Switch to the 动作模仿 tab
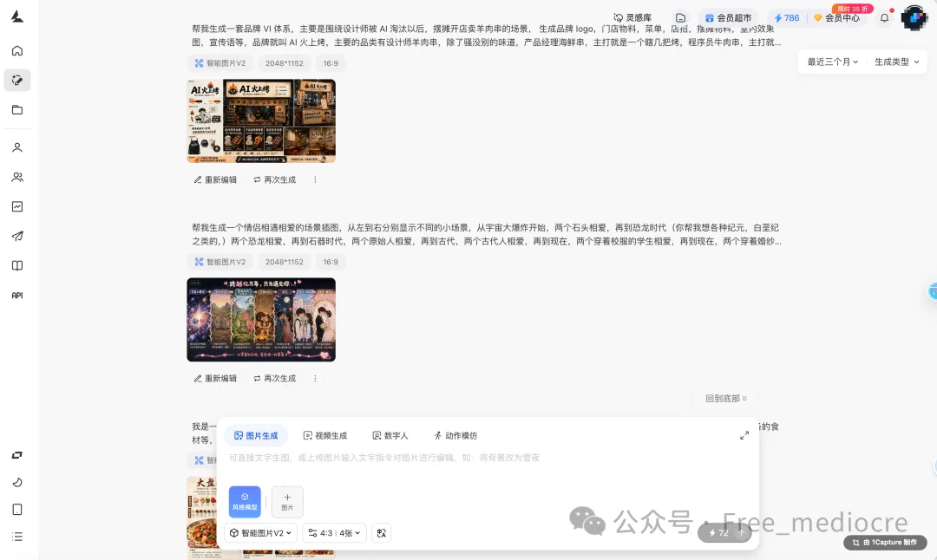Viewport: 937px width, 560px height. coord(455,436)
